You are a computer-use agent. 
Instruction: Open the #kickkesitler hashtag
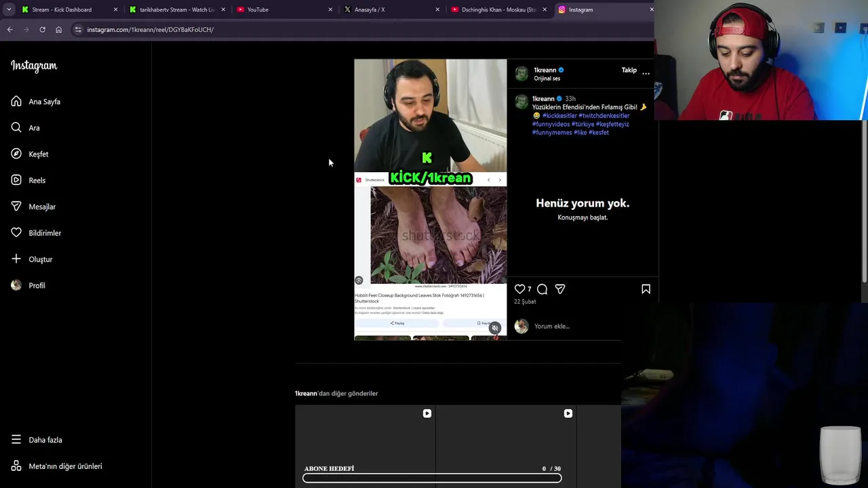pos(559,116)
